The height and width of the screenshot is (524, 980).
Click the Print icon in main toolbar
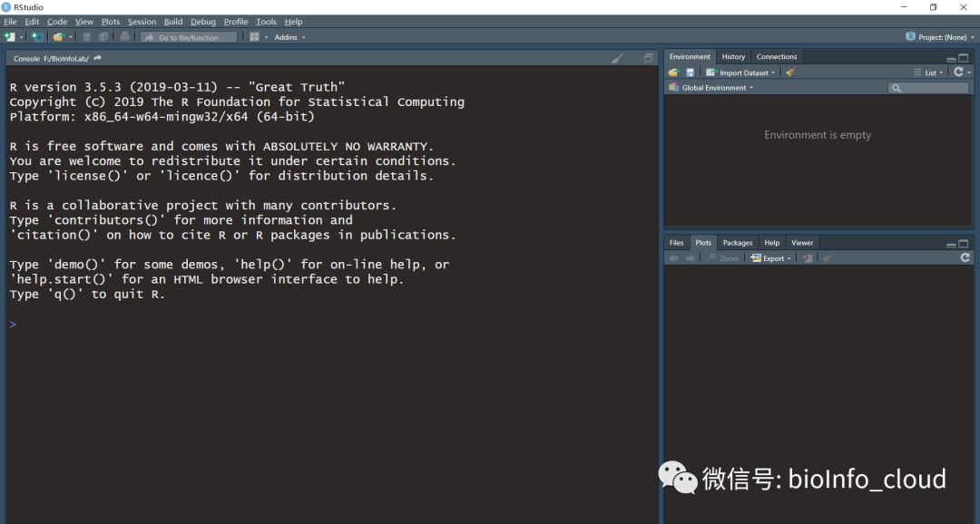[x=125, y=37]
